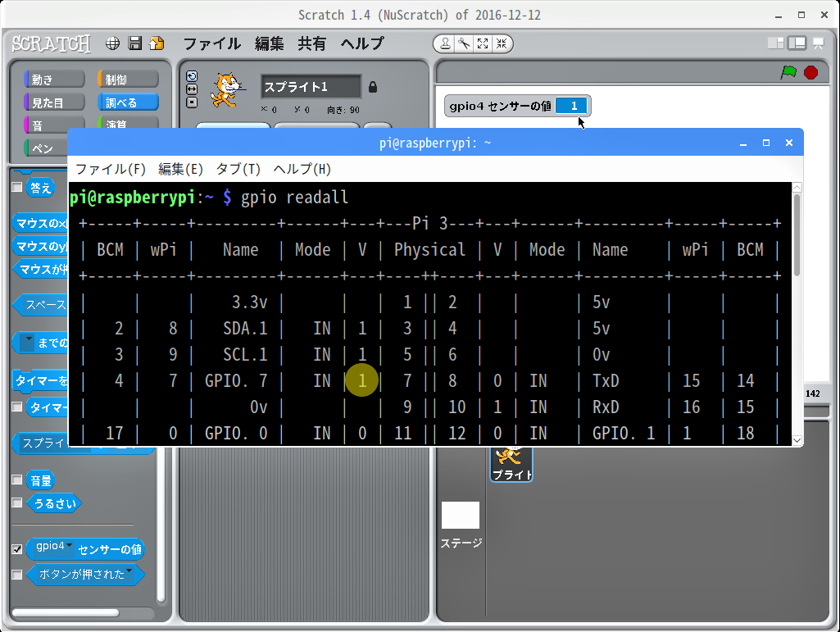
Task: Select the shrink sprite tool
Action: click(x=502, y=44)
